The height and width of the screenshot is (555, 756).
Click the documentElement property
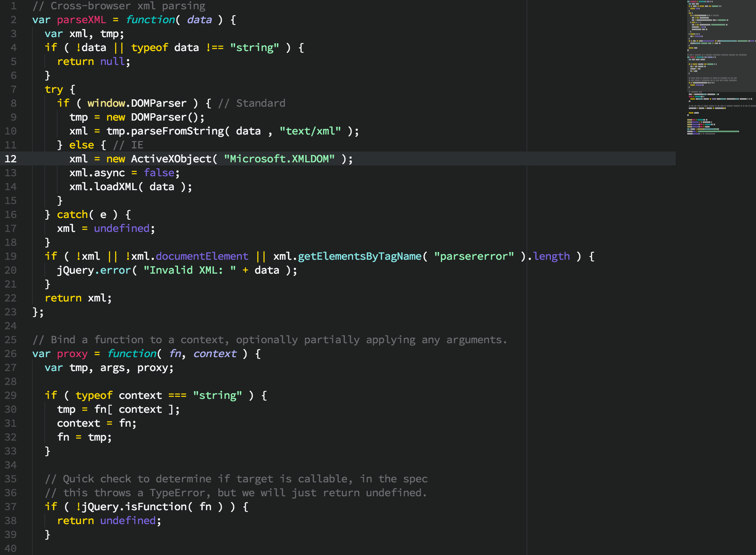202,256
